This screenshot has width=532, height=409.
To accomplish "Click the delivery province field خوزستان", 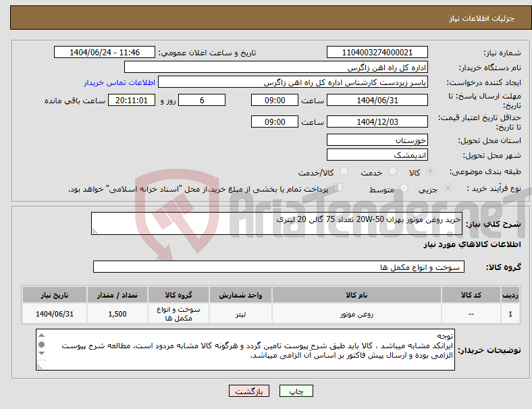I will [377, 140].
